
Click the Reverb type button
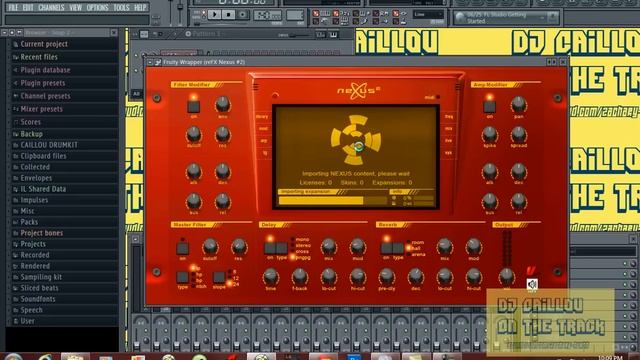pyautogui.click(x=398, y=248)
